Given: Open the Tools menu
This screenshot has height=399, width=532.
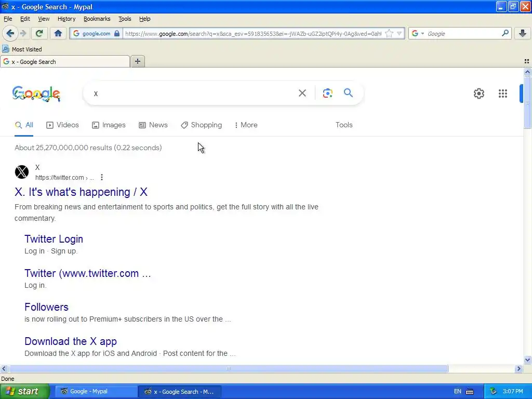Looking at the screenshot, I should click(125, 19).
